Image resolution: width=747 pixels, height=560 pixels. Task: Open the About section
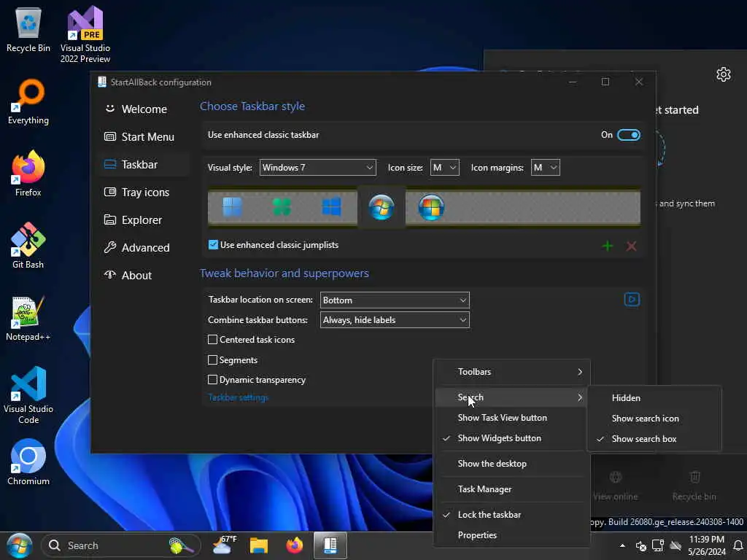click(x=145, y=275)
